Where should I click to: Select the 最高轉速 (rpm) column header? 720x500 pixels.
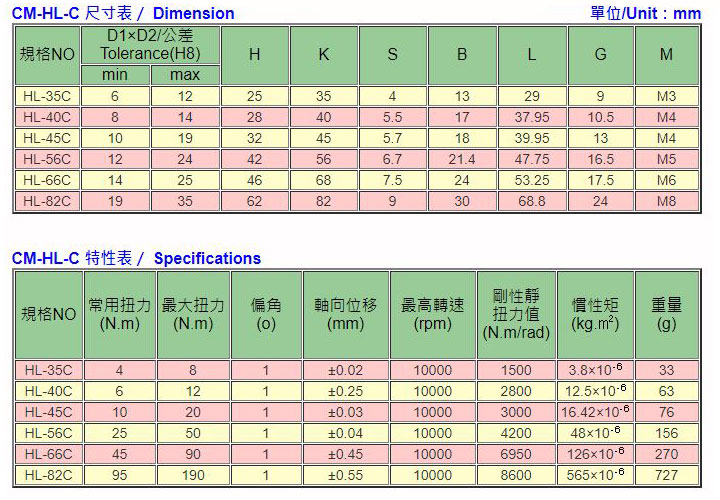click(432, 314)
